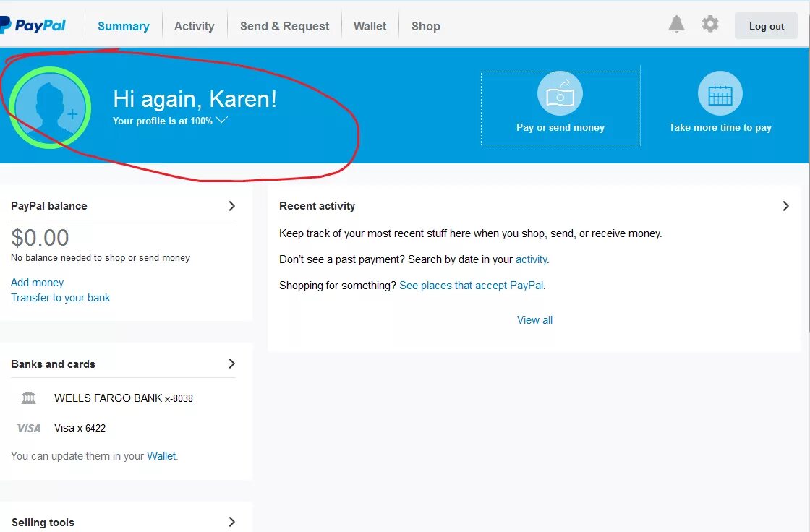Click the PayPal balance heading
The width and height of the screenshot is (810, 532).
[x=49, y=206]
